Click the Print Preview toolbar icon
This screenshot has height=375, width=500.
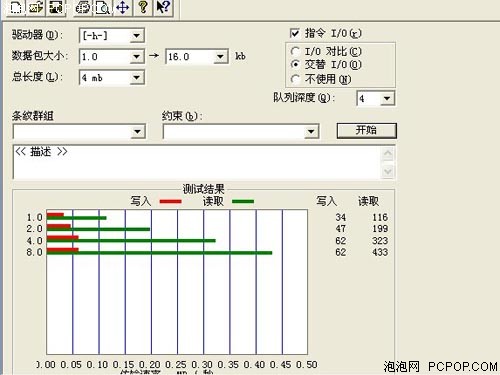[x=103, y=7]
